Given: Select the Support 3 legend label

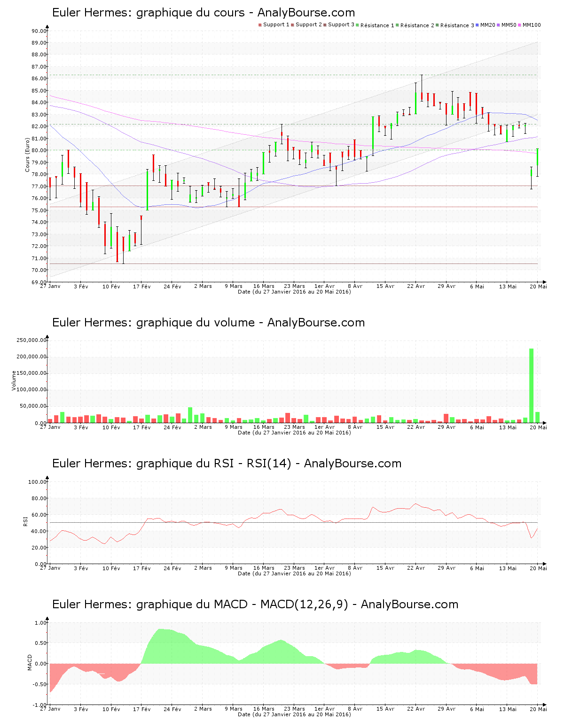Looking at the screenshot, I should [341, 25].
